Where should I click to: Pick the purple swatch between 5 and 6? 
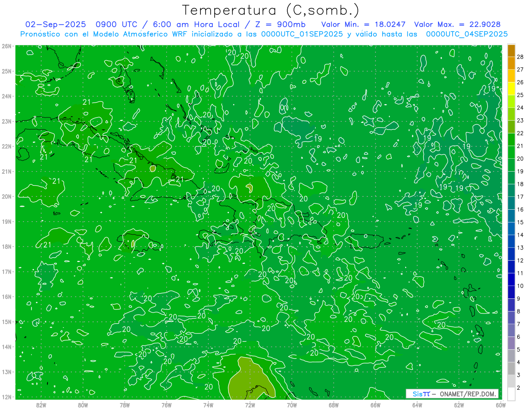511,343
